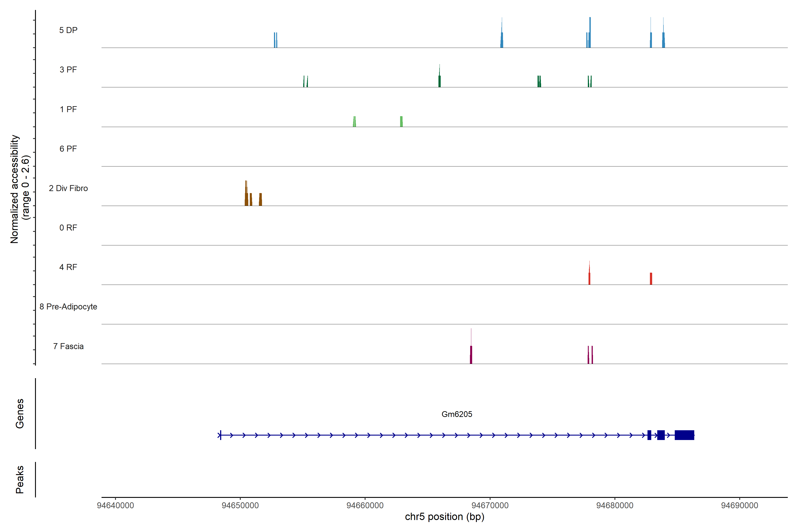
Task: Click the Gm6205 gene start marker
Action: 221,435
